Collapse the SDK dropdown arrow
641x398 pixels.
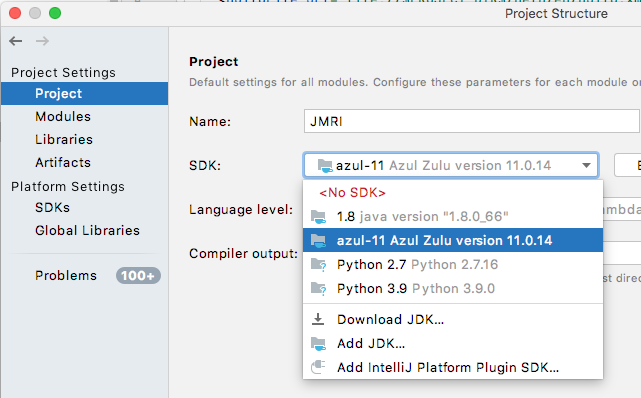tap(586, 165)
